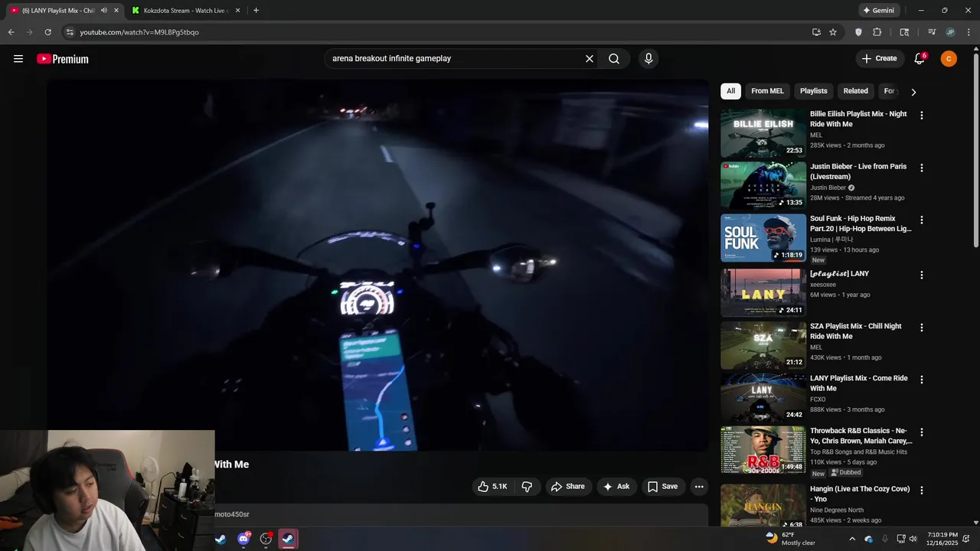Switch to Kokzdota Stream browser tab
980x551 pixels.
[x=187, y=11]
